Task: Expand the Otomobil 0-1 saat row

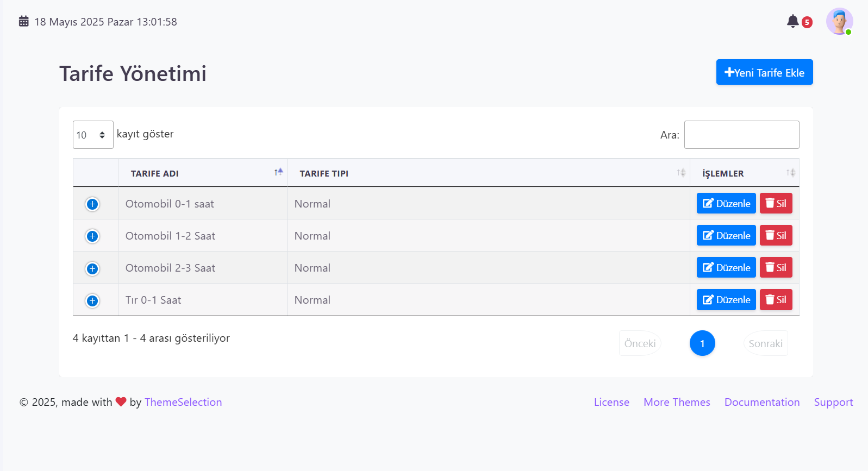Action: (92, 204)
